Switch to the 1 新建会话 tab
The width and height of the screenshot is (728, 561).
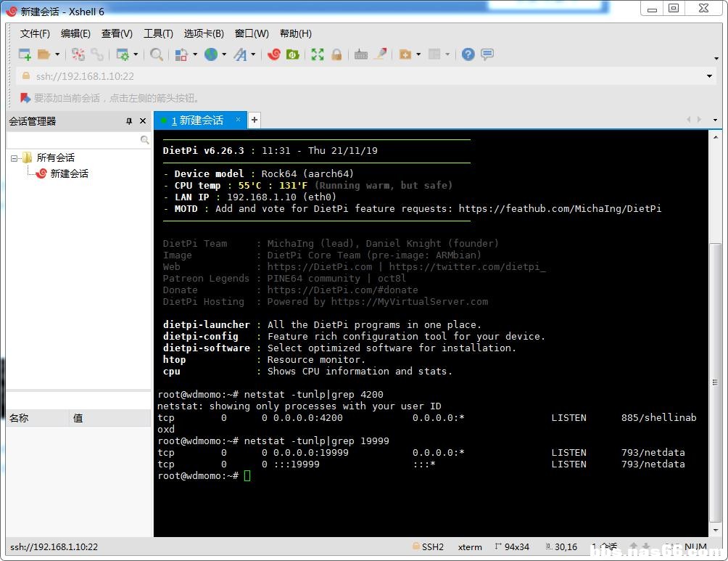tap(197, 120)
